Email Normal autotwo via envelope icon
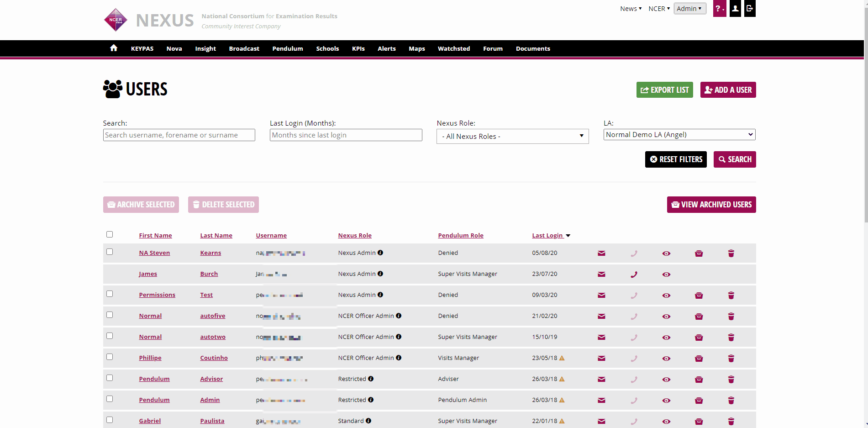 [601, 338]
